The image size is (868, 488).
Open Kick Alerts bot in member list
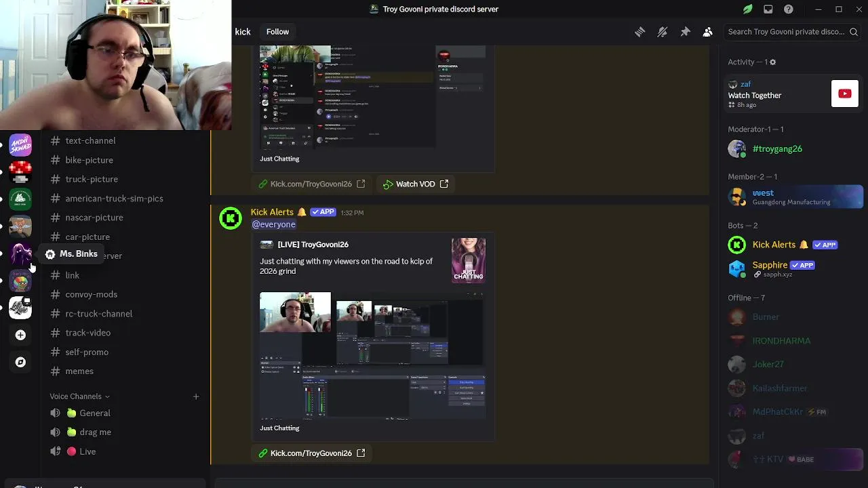click(793, 245)
